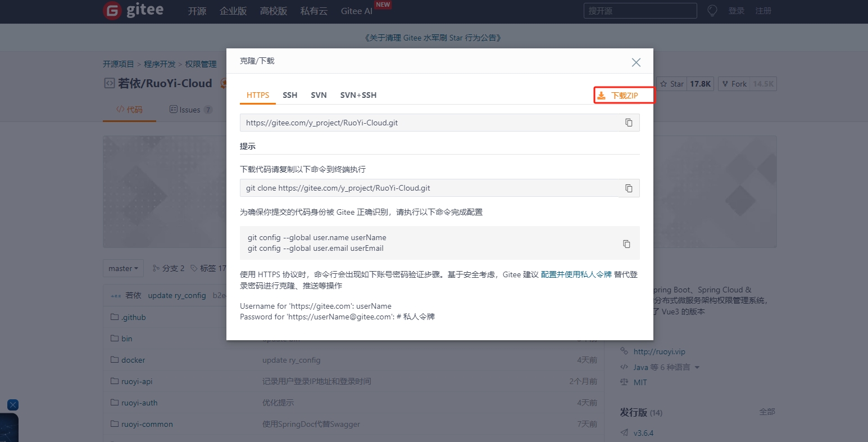Open the 若依/RuoYi-Cloud repository title

point(165,83)
